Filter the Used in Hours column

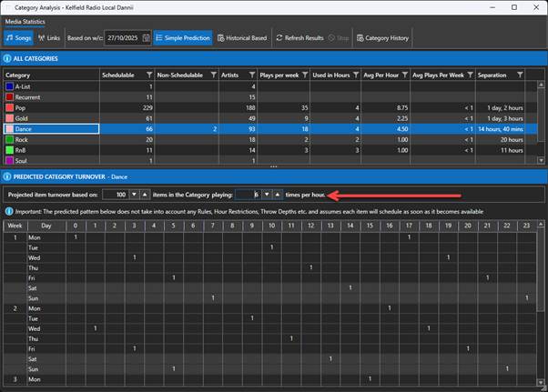coord(356,75)
